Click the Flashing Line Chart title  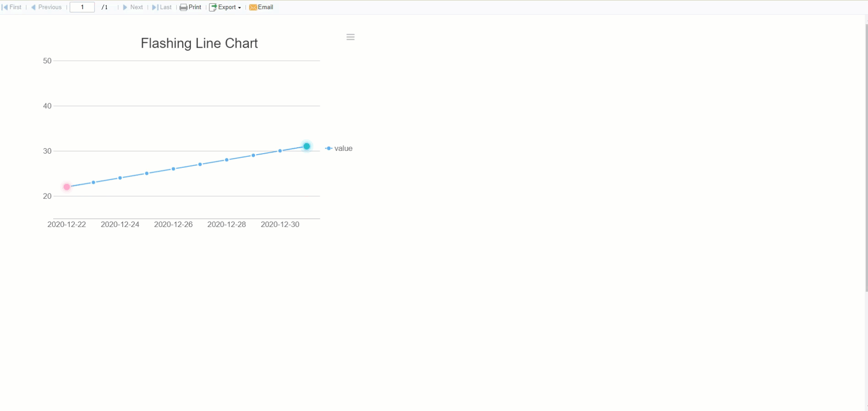pyautogui.click(x=199, y=43)
